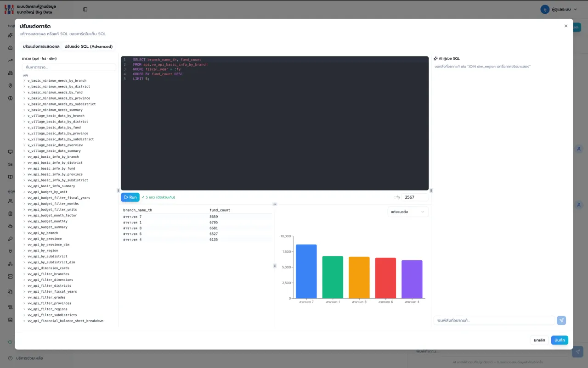Click result cell with value 6135

[x=214, y=240]
